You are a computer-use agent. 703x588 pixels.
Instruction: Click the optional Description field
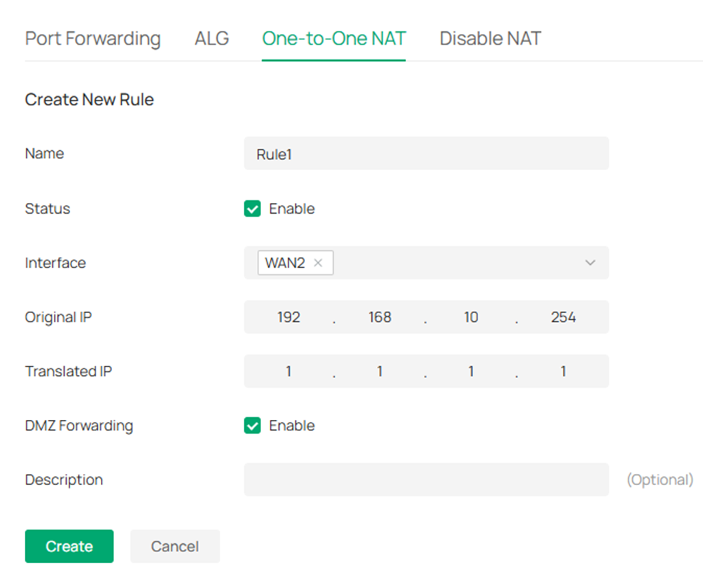point(426,479)
